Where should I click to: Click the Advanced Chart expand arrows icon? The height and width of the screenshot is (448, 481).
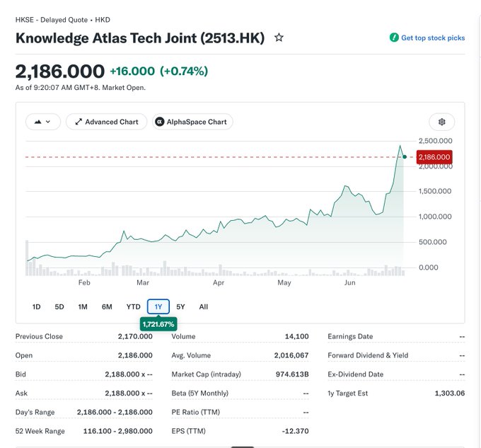pyautogui.click(x=79, y=122)
